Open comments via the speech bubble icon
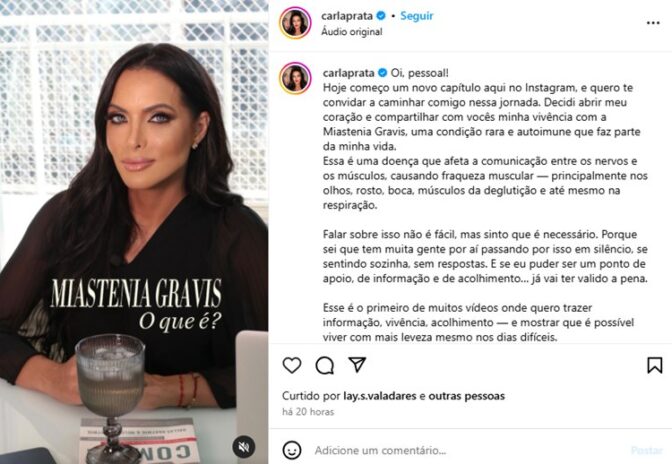The image size is (672, 464). 324,365
